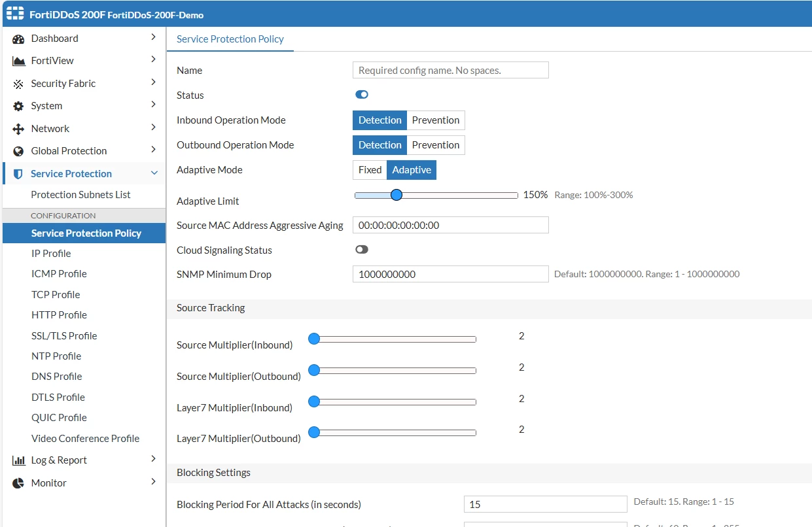Go to HTTP Profile

[59, 315]
